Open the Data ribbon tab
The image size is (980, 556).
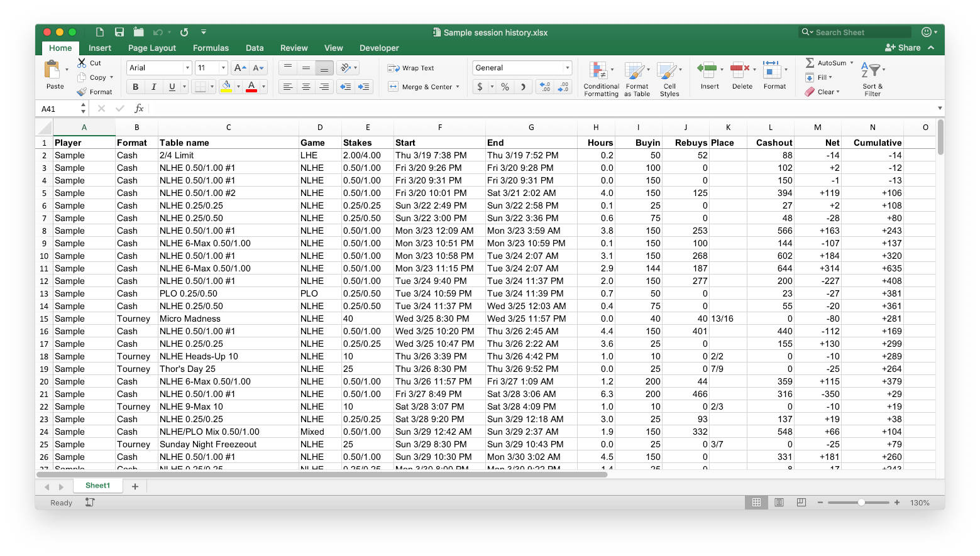[x=255, y=48]
